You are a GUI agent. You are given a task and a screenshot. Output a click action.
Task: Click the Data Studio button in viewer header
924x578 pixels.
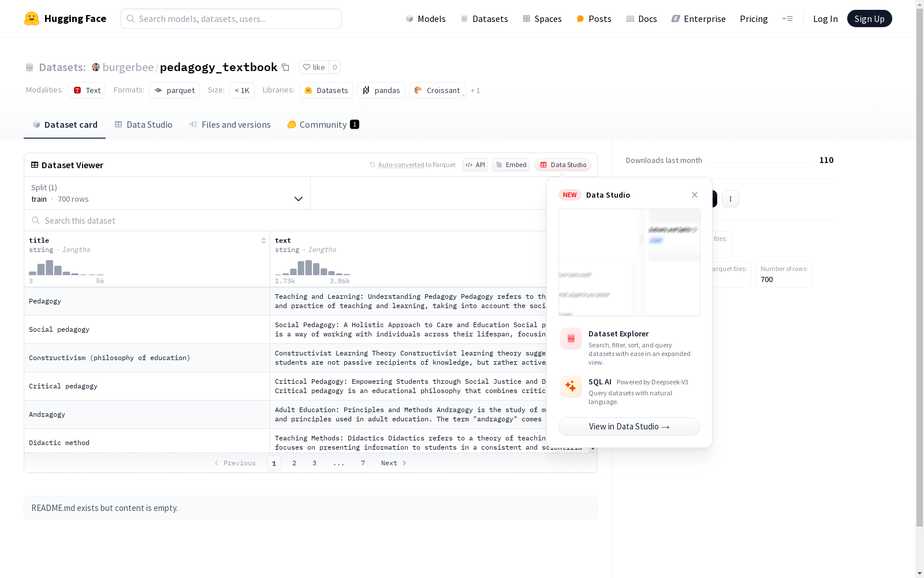click(x=563, y=165)
